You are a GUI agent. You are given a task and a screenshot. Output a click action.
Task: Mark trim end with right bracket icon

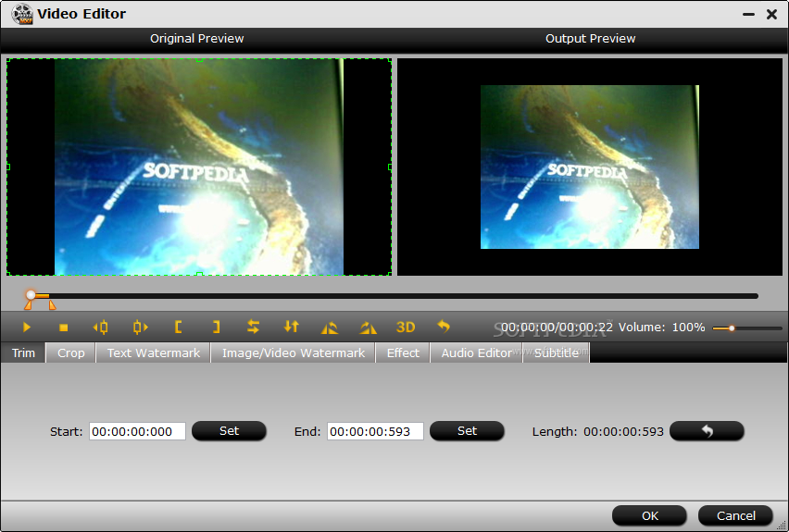(x=216, y=328)
